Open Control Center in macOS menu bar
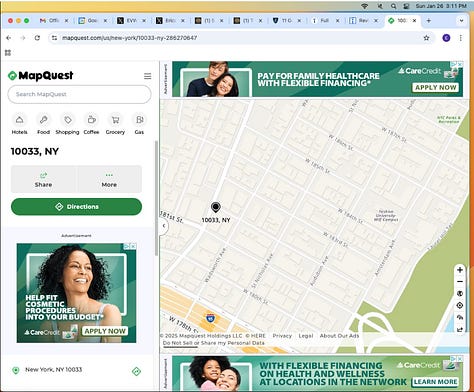 click(406, 6)
